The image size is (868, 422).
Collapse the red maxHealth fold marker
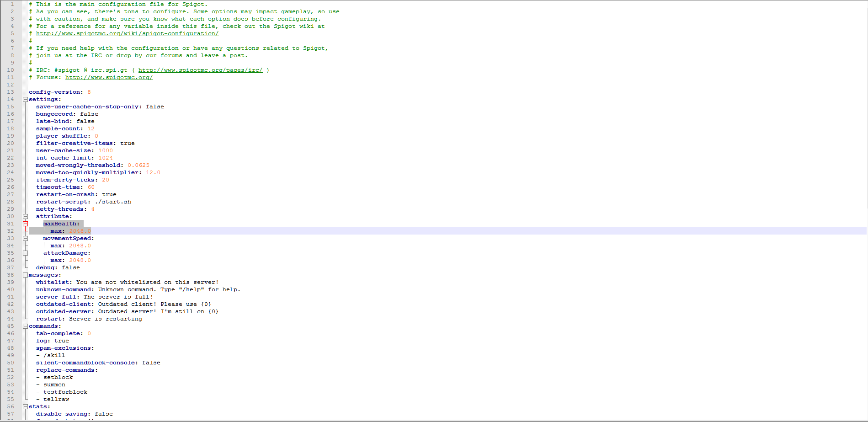pyautogui.click(x=26, y=224)
